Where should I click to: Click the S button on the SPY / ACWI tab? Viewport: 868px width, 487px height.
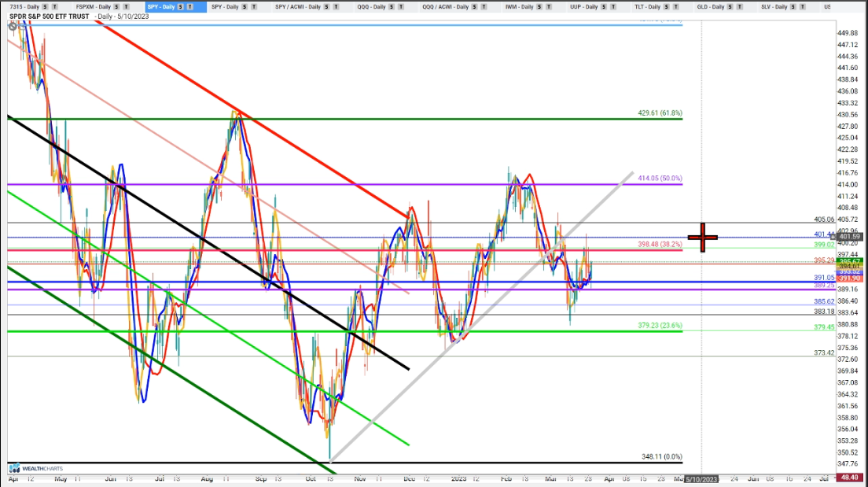(326, 6)
